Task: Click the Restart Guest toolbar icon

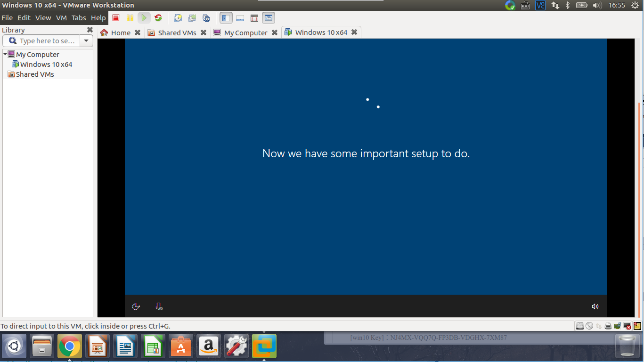Action: coord(158,18)
